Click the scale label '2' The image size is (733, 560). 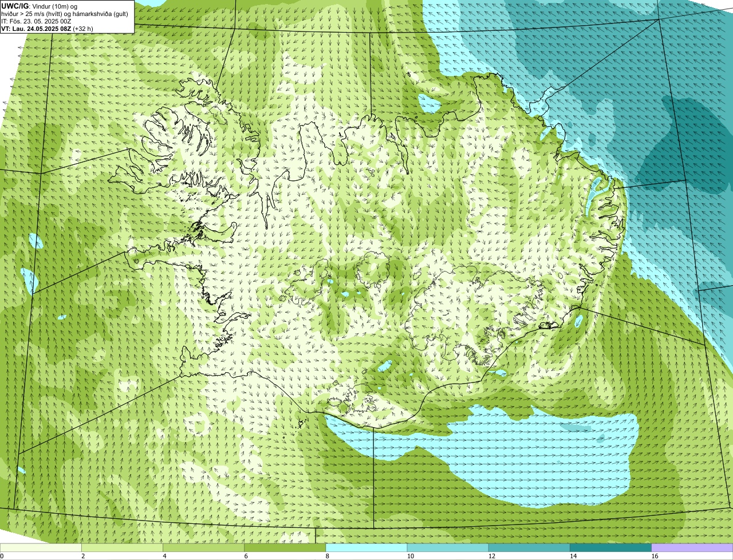click(83, 556)
